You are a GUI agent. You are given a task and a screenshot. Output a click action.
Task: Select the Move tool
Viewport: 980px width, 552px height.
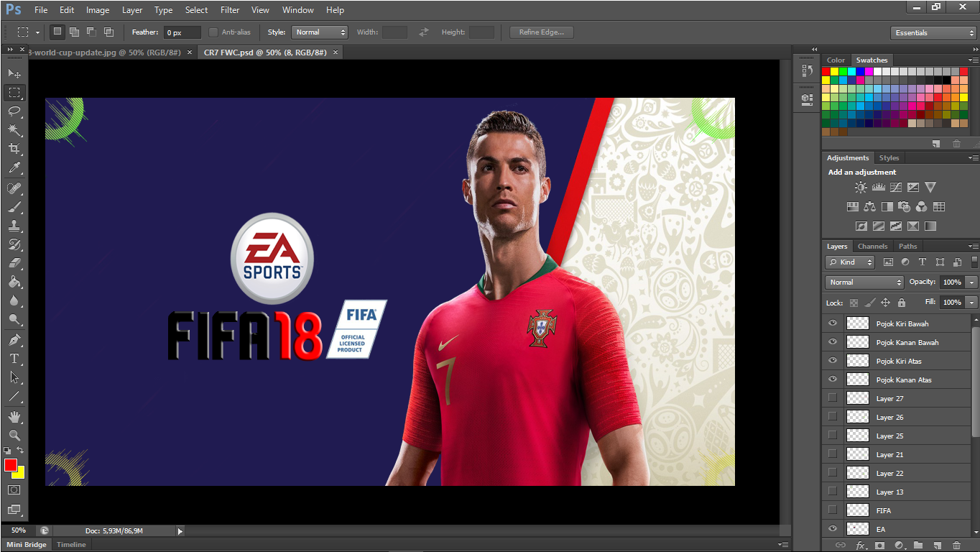(14, 73)
